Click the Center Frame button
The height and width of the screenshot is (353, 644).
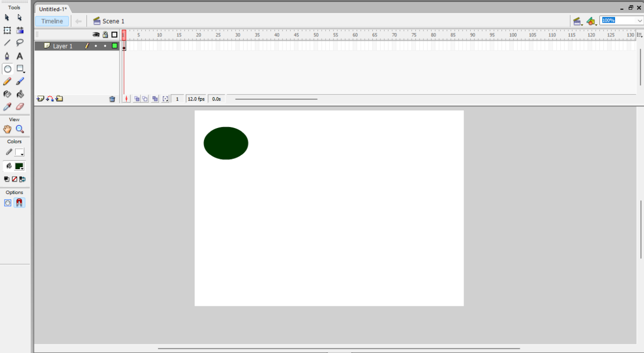(126, 99)
